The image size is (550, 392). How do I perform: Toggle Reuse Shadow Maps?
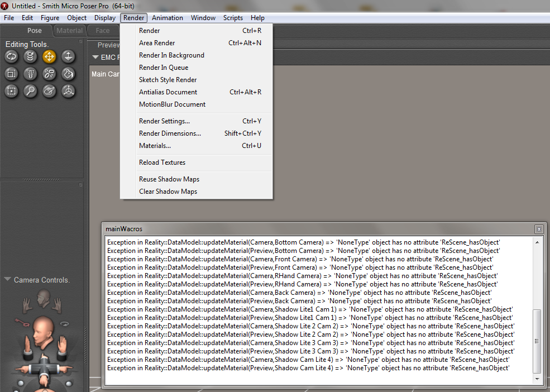point(197,179)
